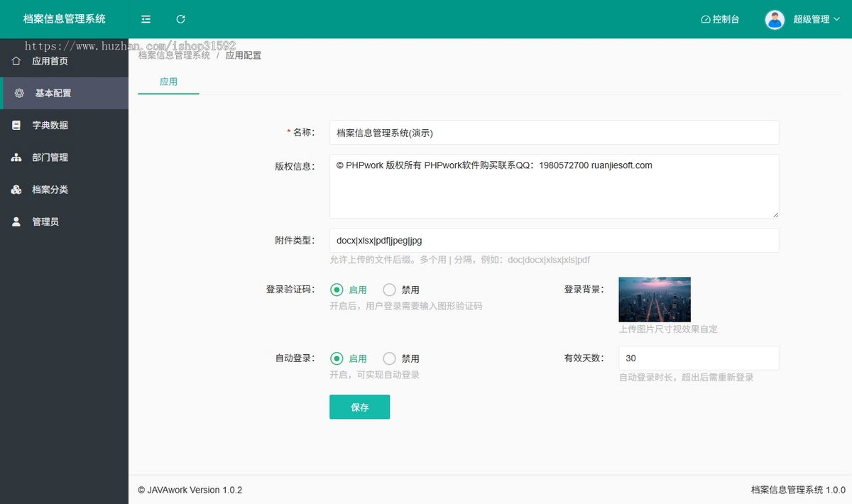Click the person icon beside 管理员
Screen dimensions: 852x504
(16, 221)
